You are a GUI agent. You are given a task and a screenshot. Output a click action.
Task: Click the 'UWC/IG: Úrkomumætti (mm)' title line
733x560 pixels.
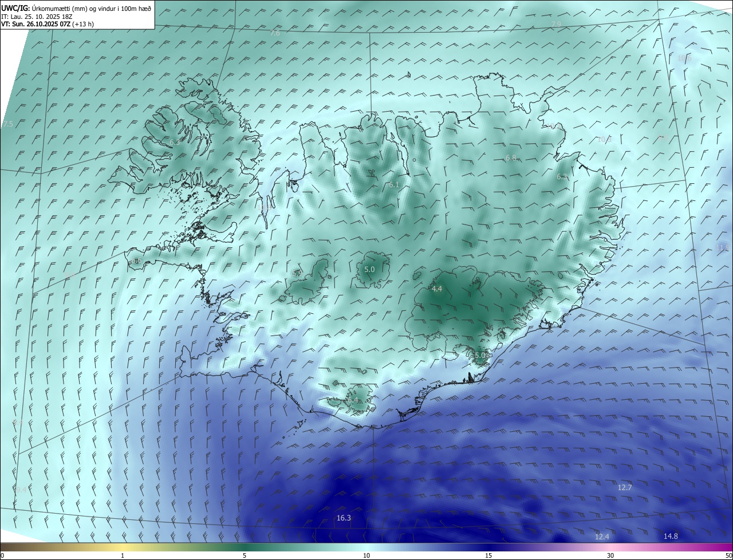point(77,8)
